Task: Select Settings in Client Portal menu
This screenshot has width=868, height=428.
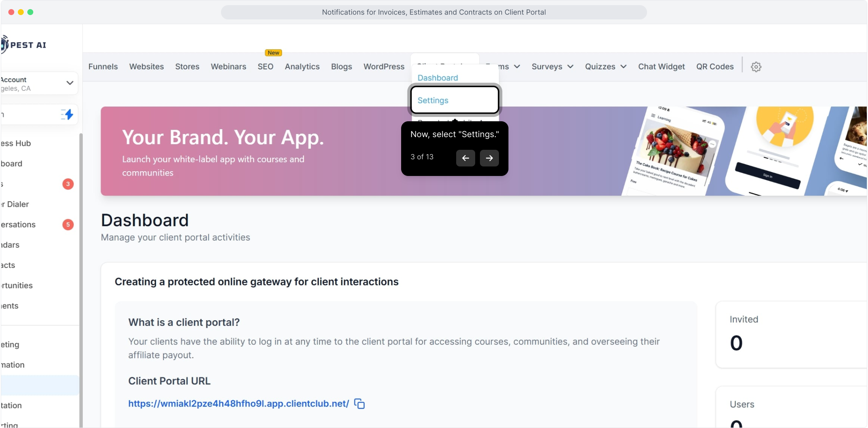Action: pyautogui.click(x=455, y=100)
